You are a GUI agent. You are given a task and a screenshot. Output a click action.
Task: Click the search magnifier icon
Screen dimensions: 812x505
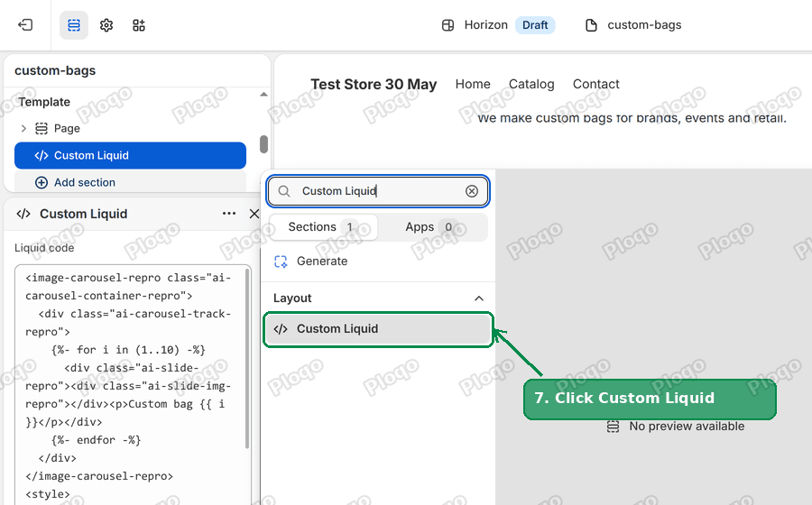[x=284, y=191]
